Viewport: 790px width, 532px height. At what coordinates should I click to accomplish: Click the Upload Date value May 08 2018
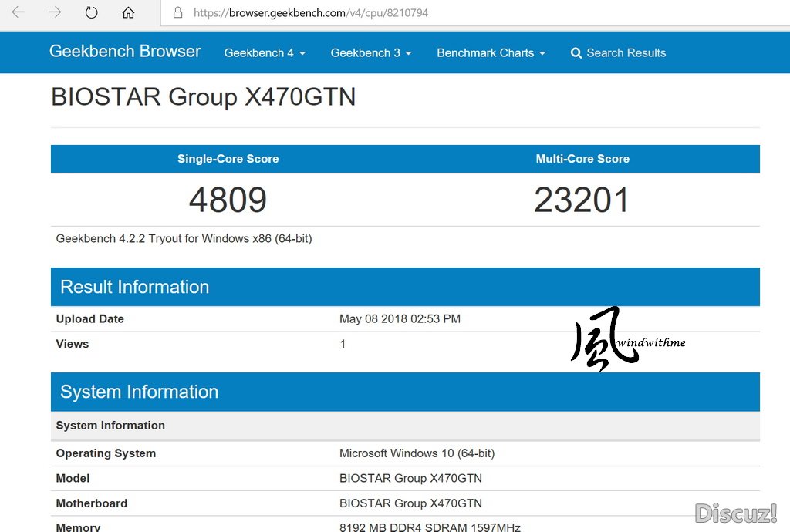[x=400, y=319]
